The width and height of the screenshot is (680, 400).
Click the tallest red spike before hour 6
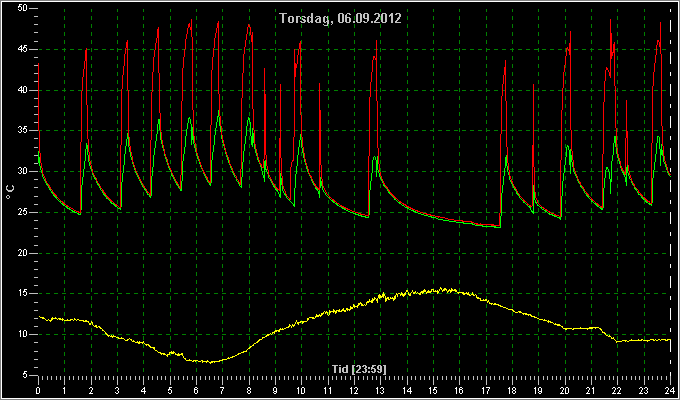[191, 20]
